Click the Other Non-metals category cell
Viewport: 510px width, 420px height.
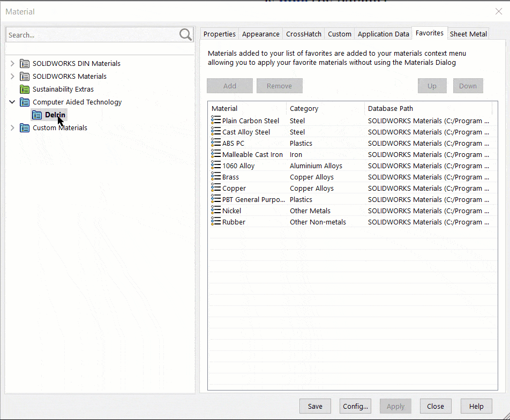[x=318, y=222]
